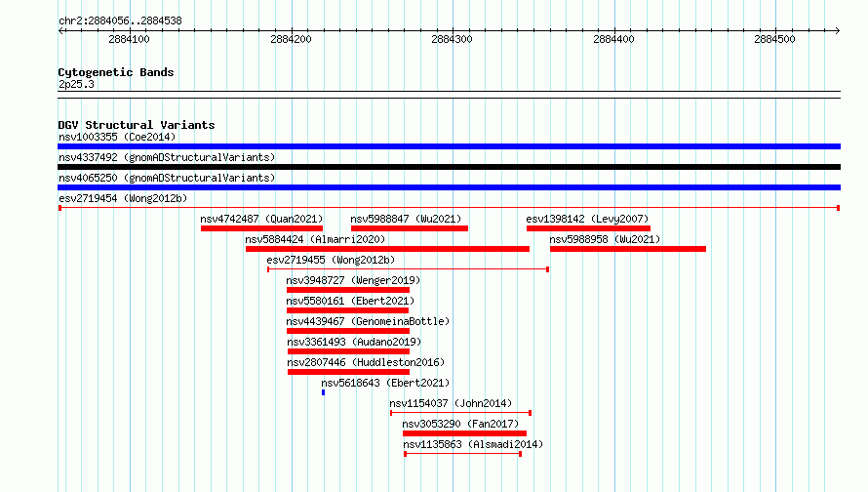868x492 pixels.
Task: Open the nsv4742487 (Quan2021) label
Action: point(261,219)
